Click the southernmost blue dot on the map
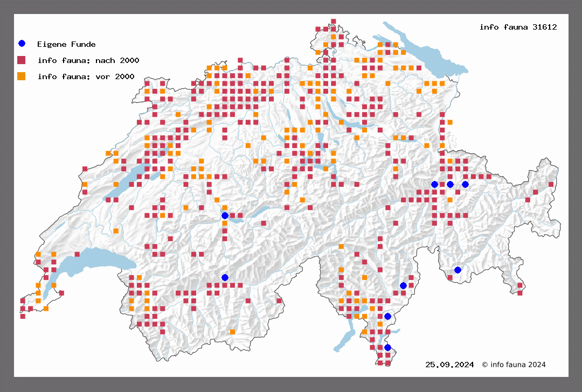Image resolution: width=582 pixels, height=392 pixels. (387, 347)
